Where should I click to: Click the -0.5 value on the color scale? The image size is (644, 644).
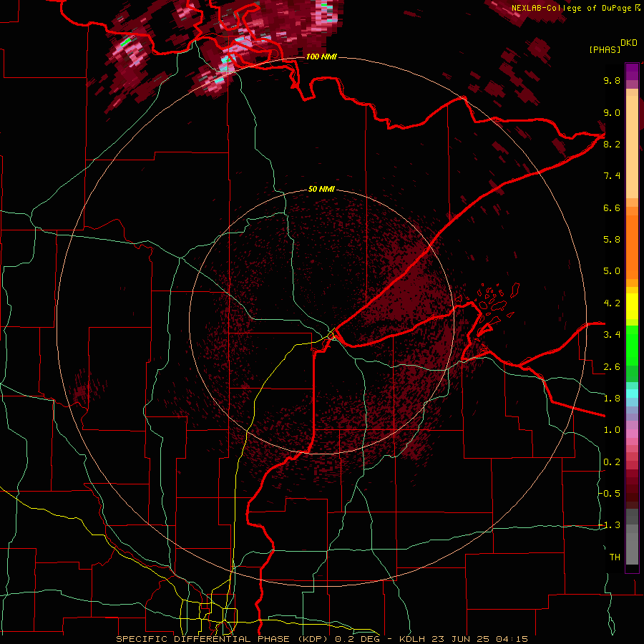click(x=610, y=494)
